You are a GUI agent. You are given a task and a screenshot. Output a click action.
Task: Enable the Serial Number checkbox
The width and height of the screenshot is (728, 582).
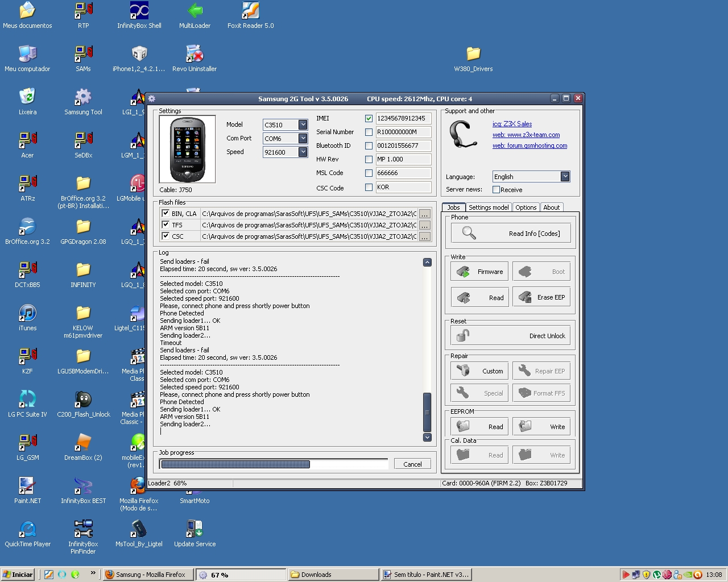pos(369,132)
